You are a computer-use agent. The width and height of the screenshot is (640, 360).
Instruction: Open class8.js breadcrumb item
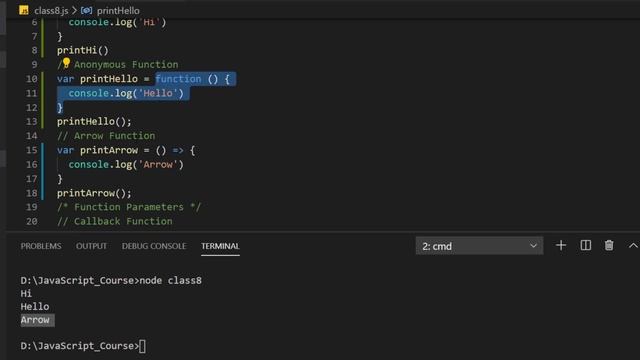51,11
